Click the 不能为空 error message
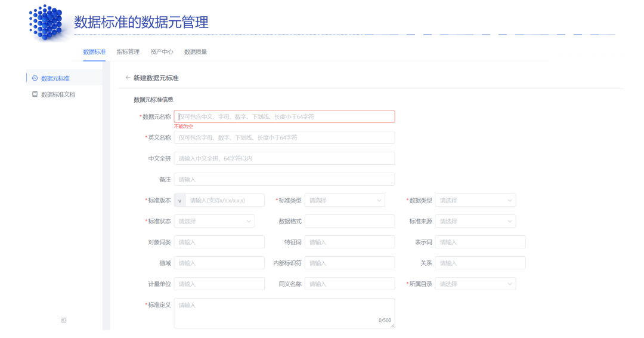644x338 pixels. 184,126
